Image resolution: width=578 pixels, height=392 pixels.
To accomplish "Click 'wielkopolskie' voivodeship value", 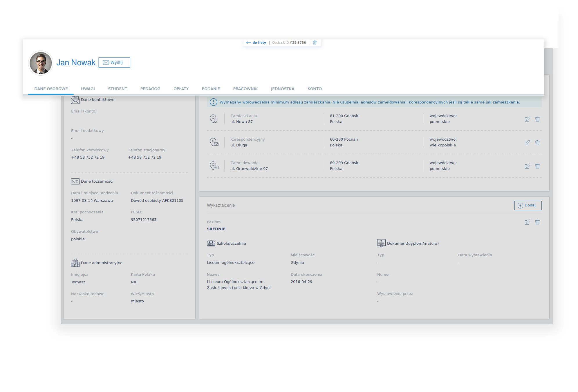I will coord(443,145).
